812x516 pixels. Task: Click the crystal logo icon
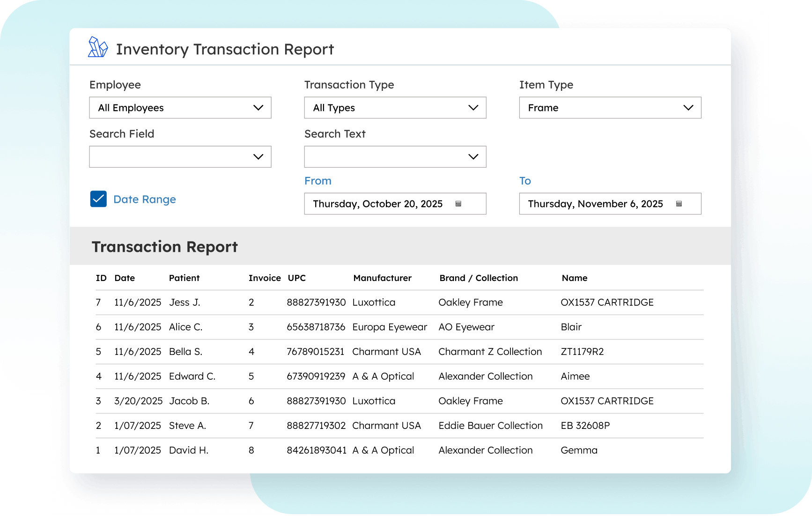click(98, 47)
